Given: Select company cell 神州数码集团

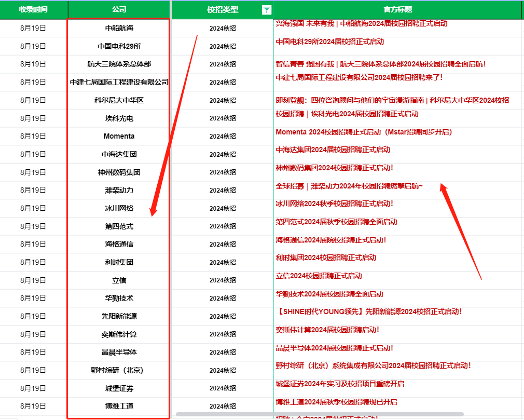Looking at the screenshot, I should (x=119, y=172).
